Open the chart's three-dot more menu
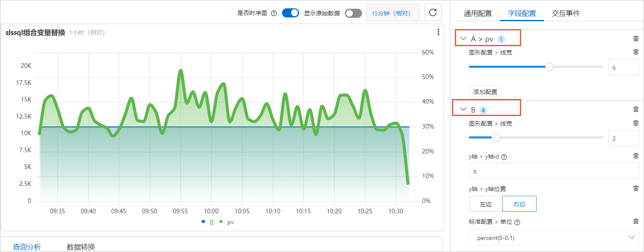This screenshot has height=252, width=644. [x=438, y=32]
